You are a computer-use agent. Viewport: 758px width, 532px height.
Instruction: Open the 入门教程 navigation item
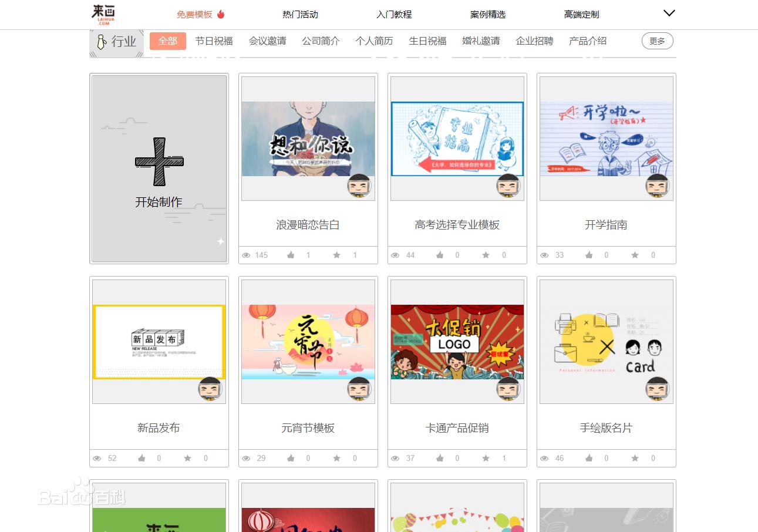coord(394,14)
